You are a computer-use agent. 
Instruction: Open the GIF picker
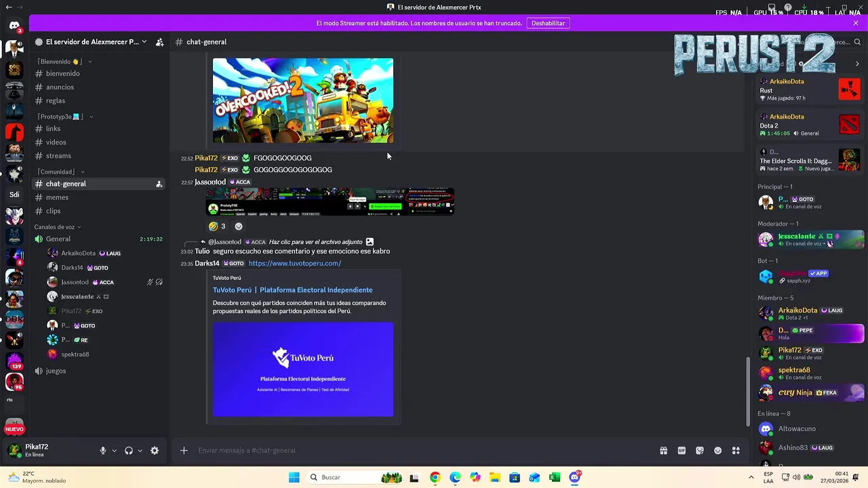[682, 451]
